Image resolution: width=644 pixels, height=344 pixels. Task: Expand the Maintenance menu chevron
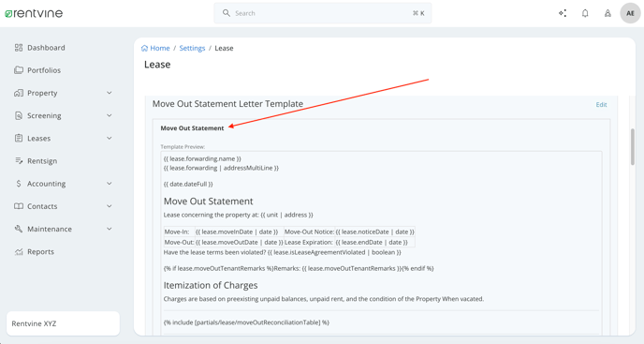click(110, 229)
